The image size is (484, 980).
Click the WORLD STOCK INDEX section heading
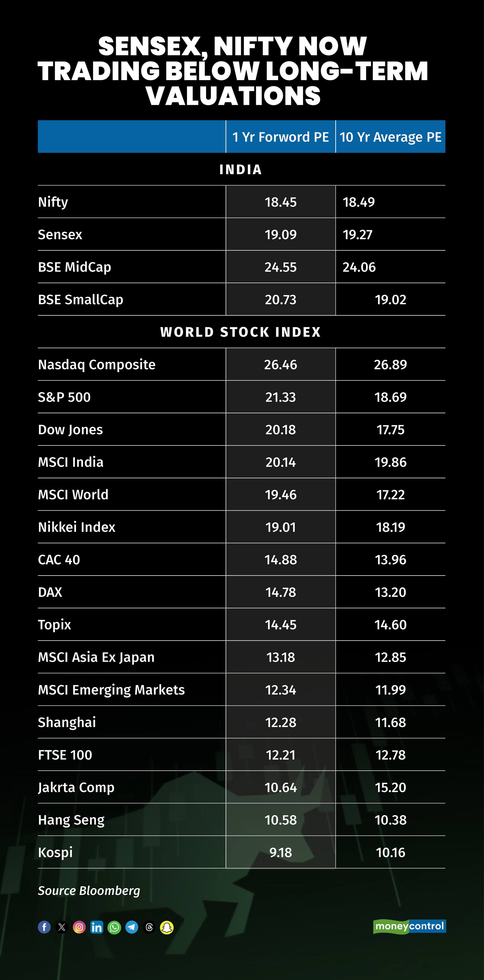241,332
